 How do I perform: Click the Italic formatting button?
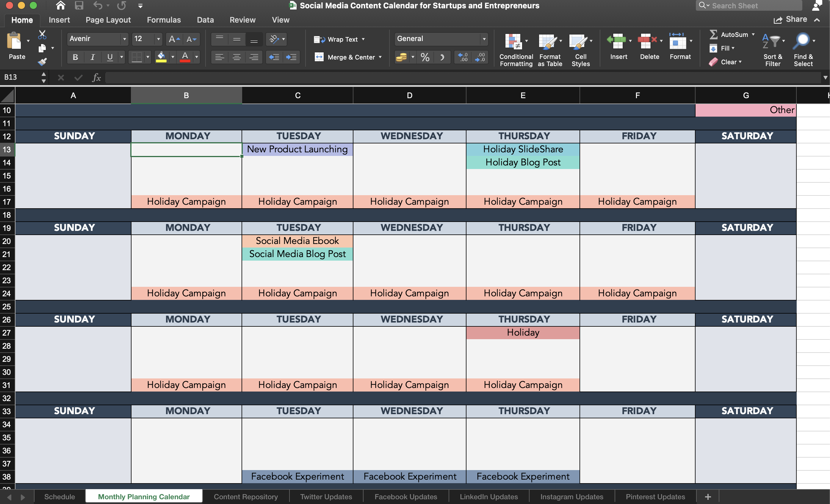click(x=94, y=56)
